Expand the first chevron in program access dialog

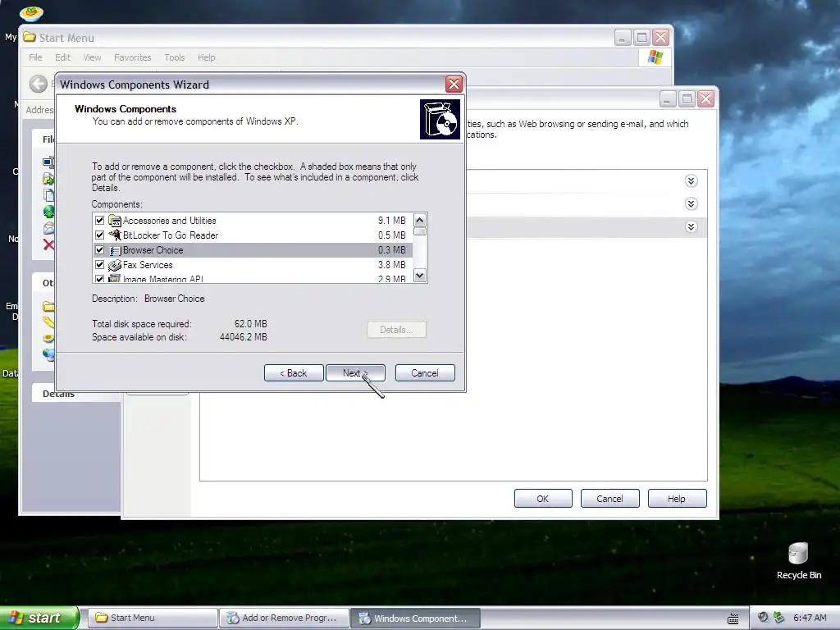click(691, 181)
